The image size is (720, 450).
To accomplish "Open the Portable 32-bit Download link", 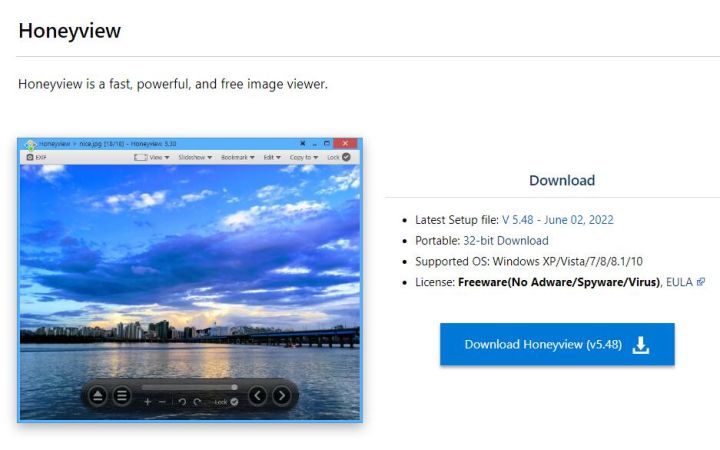I will click(x=506, y=241).
